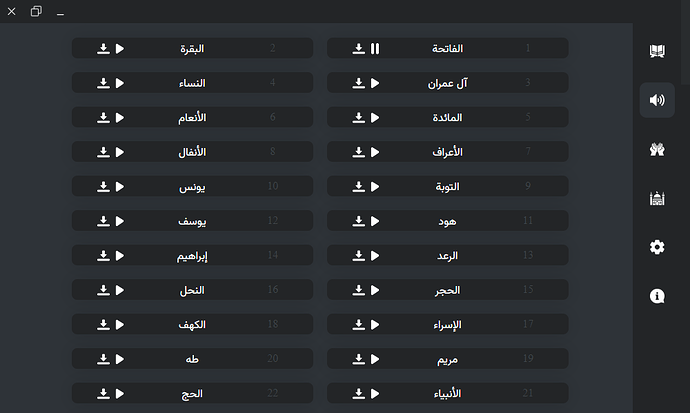Play surah Al-Baqarah (number 2)
Screen dimensions: 690x413
point(120,48)
